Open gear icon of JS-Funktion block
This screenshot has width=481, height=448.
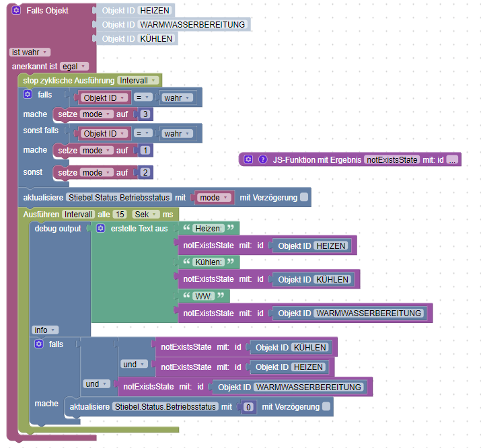(x=248, y=159)
